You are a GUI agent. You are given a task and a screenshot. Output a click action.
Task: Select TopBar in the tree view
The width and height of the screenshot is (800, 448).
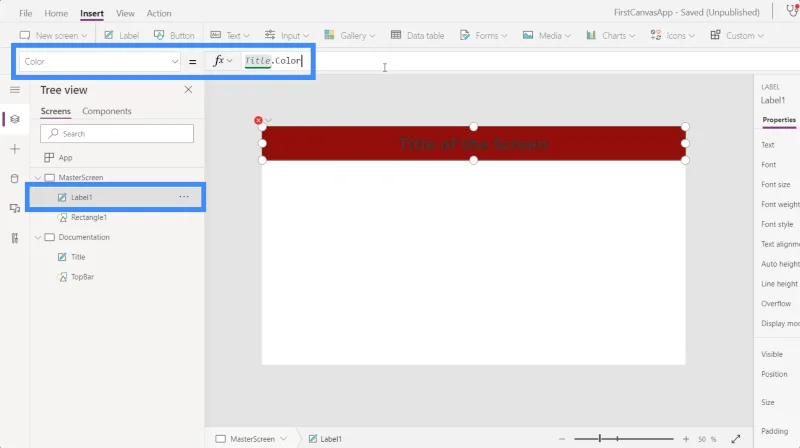click(82, 277)
